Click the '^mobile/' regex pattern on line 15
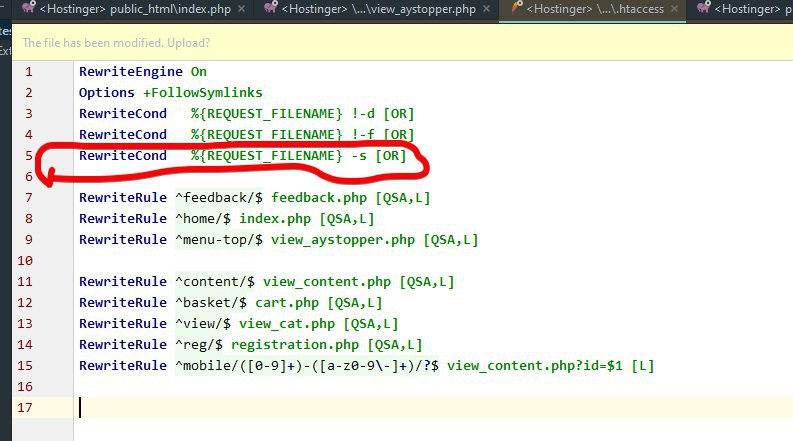The width and height of the screenshot is (793, 441). click(x=306, y=366)
